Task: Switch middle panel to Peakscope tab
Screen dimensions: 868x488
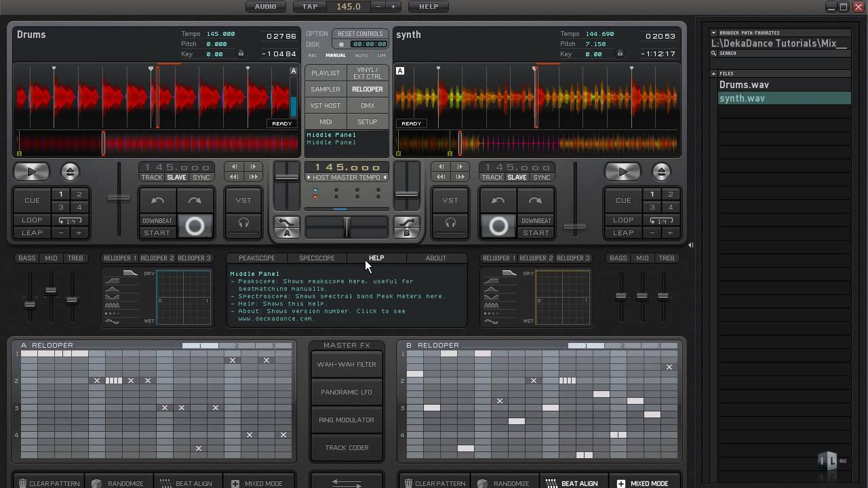Action: (x=257, y=258)
